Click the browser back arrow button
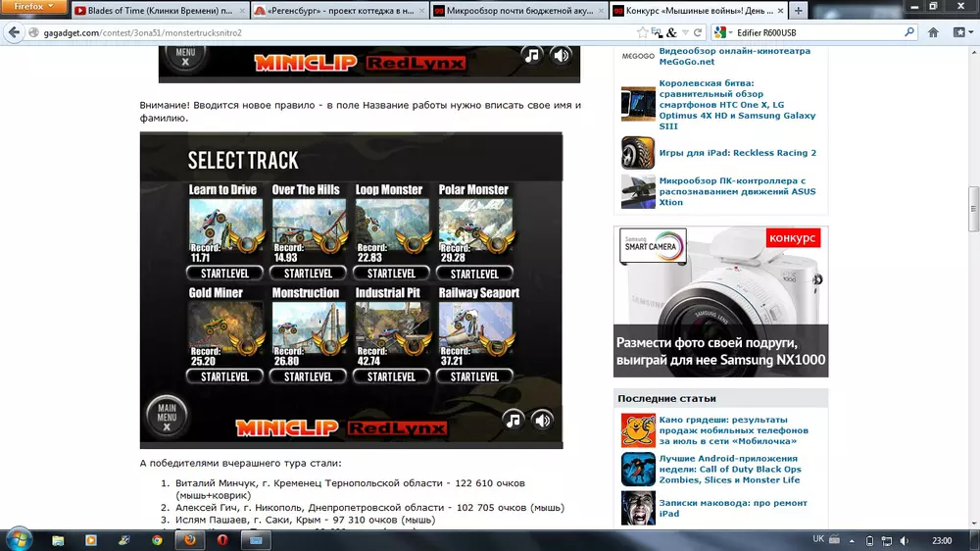This screenshot has width=980, height=551. (14, 32)
